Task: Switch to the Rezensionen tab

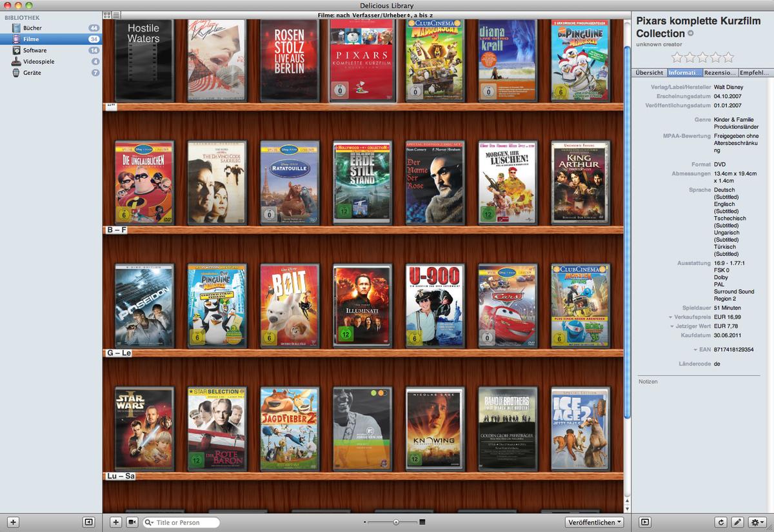Action: pos(719,73)
